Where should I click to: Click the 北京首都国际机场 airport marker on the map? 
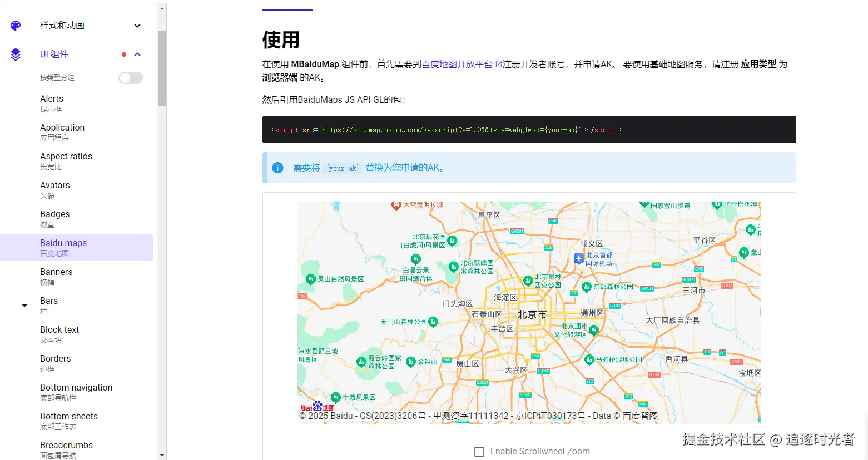pos(579,259)
